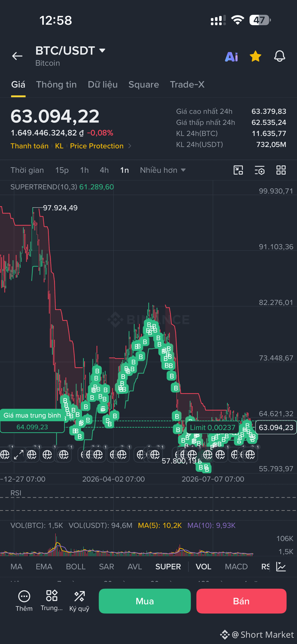The height and width of the screenshot is (644, 297).
Task: Tap the current price tag 63.094,23
Action: pyautogui.click(x=276, y=427)
